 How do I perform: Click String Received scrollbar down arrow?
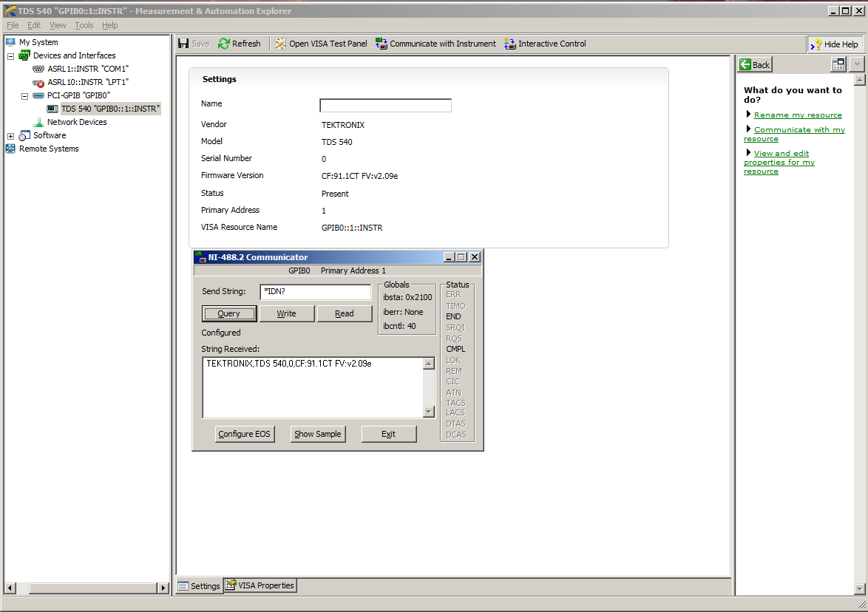429,412
